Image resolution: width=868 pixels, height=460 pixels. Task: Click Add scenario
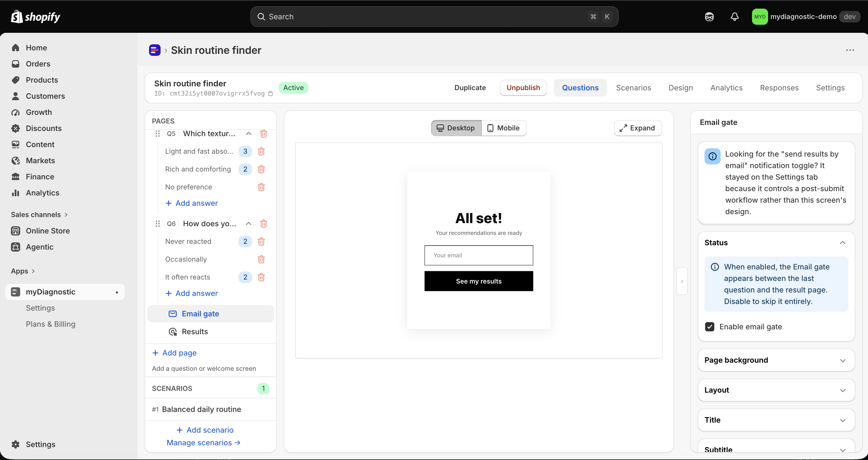[205, 430]
